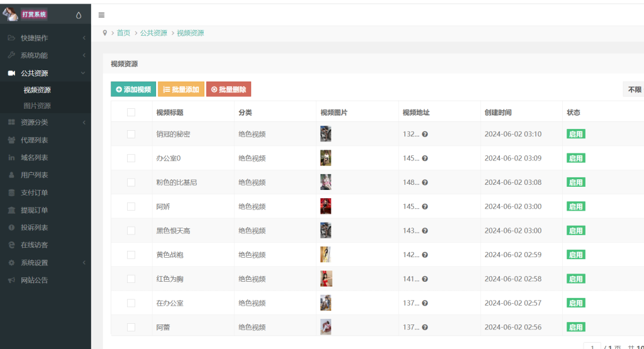644x349 pixels.
Task: Tick the checkbox for 黄色战袍 row
Action: tap(131, 255)
